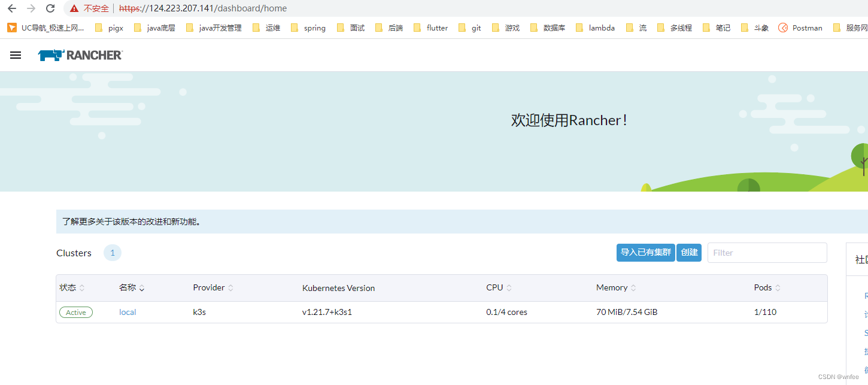
Task: Open the 运维 bookmark folder
Action: [x=266, y=28]
